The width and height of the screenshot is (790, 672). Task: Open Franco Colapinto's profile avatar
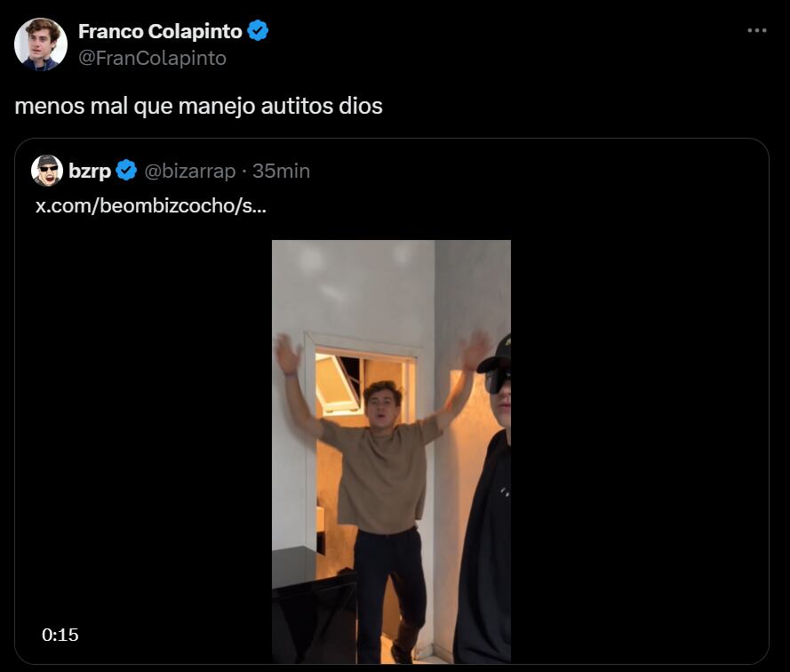click(41, 44)
